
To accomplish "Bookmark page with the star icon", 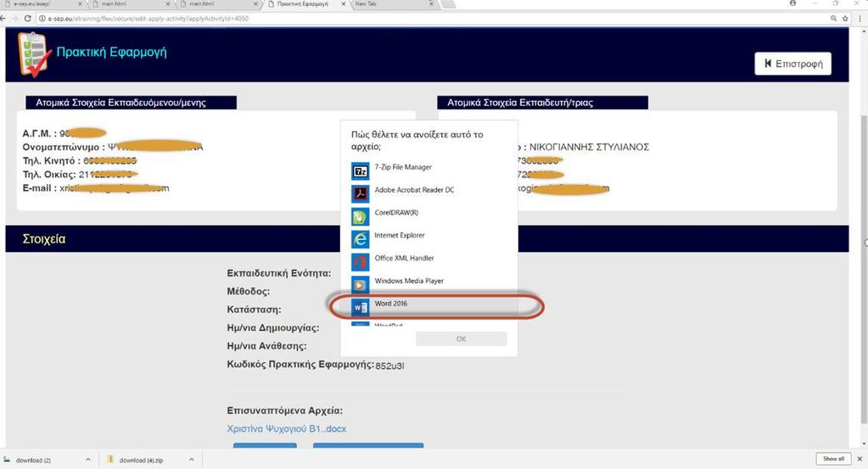I will [x=845, y=19].
